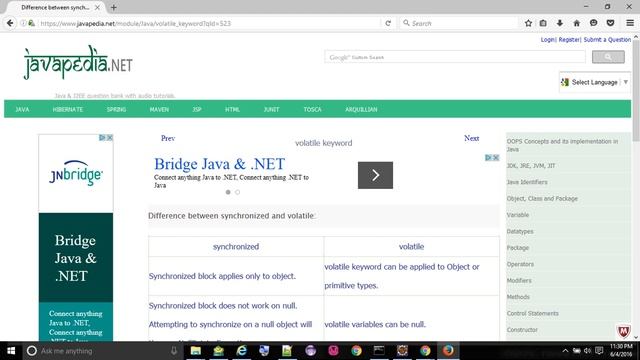Click inside the Google Custom Search field
Viewport: 640px width, 360px height.
pos(455,57)
